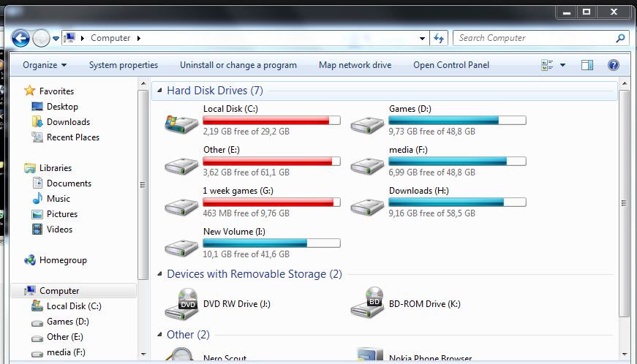Click the Games (D:) usage bar
The width and height of the screenshot is (637, 364).
click(457, 120)
